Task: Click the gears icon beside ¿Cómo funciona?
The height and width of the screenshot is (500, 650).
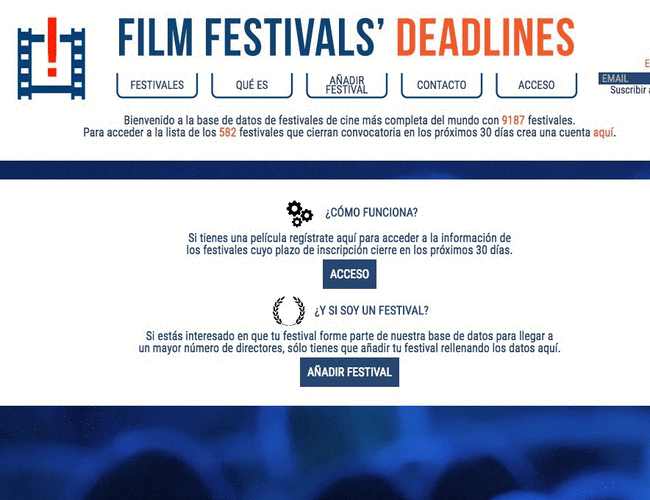Action: coord(299,213)
